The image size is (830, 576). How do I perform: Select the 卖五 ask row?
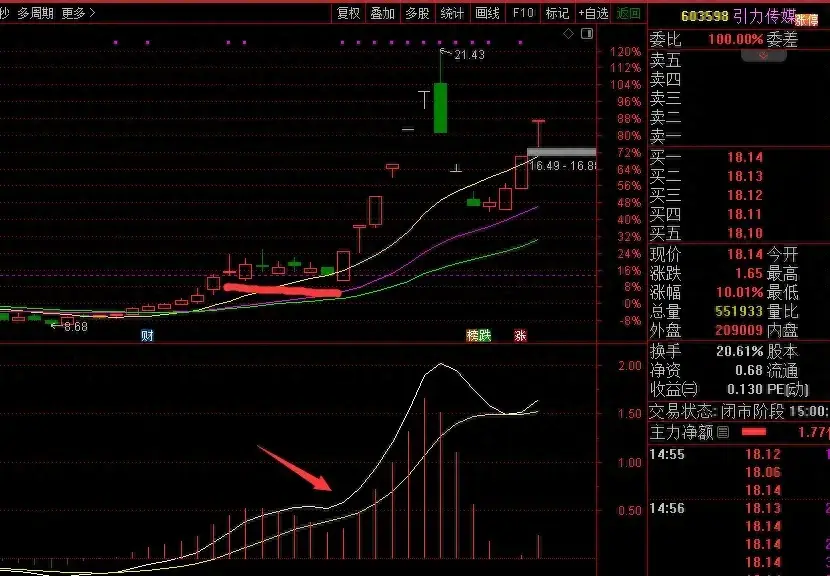pos(739,60)
